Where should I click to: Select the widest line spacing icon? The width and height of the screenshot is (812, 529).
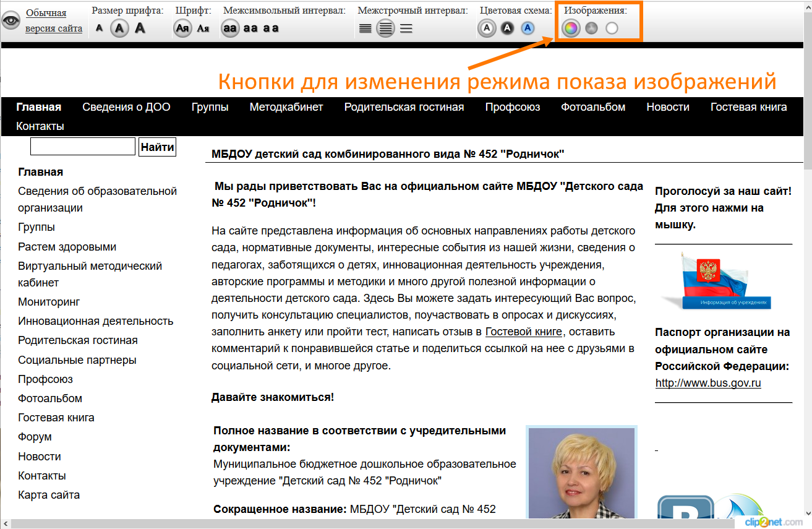pos(406,28)
